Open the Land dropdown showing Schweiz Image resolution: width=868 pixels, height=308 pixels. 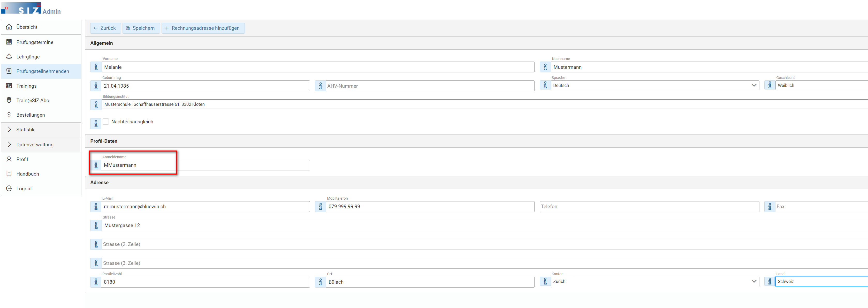click(821, 281)
